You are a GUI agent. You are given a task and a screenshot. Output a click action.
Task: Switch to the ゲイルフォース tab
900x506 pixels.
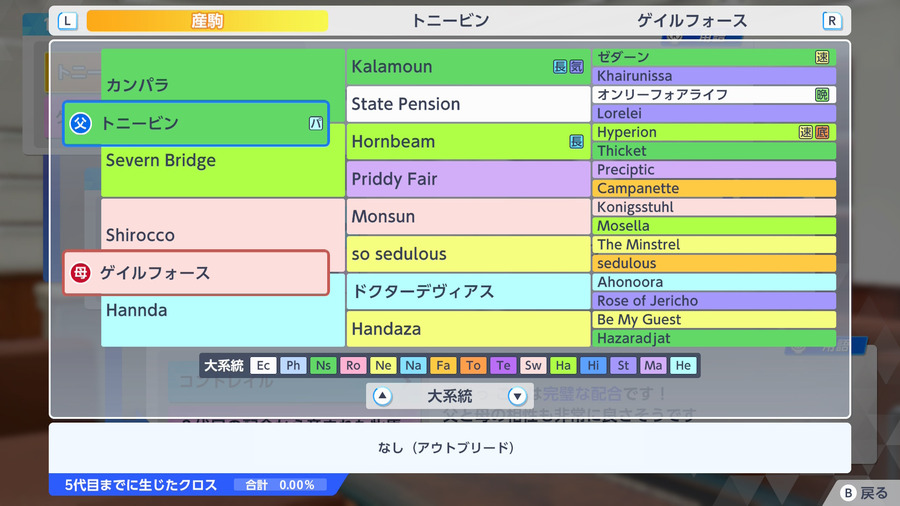point(692,21)
